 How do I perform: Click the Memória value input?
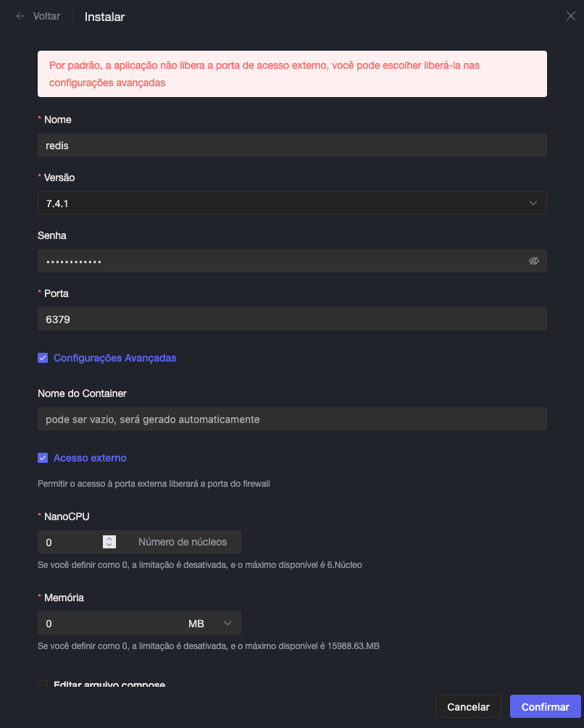[x=107, y=623]
